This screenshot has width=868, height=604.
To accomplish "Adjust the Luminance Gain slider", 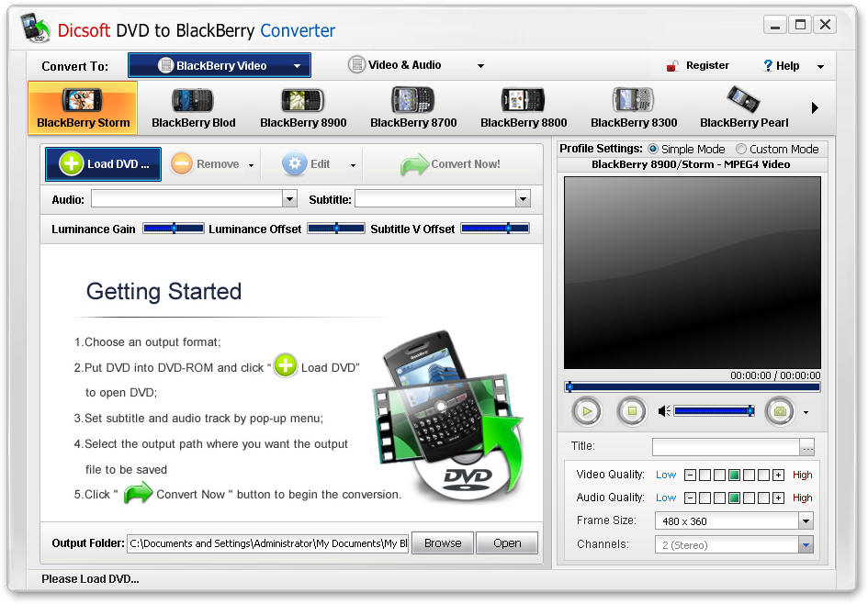I will [174, 229].
